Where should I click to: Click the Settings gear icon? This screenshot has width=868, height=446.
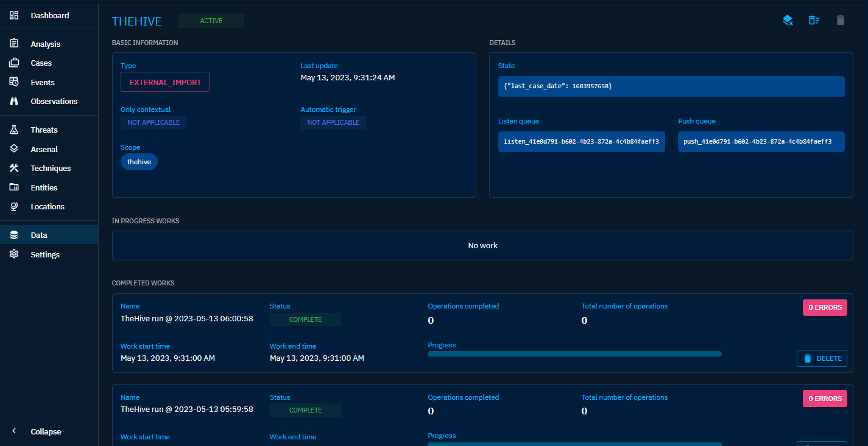pyautogui.click(x=14, y=254)
